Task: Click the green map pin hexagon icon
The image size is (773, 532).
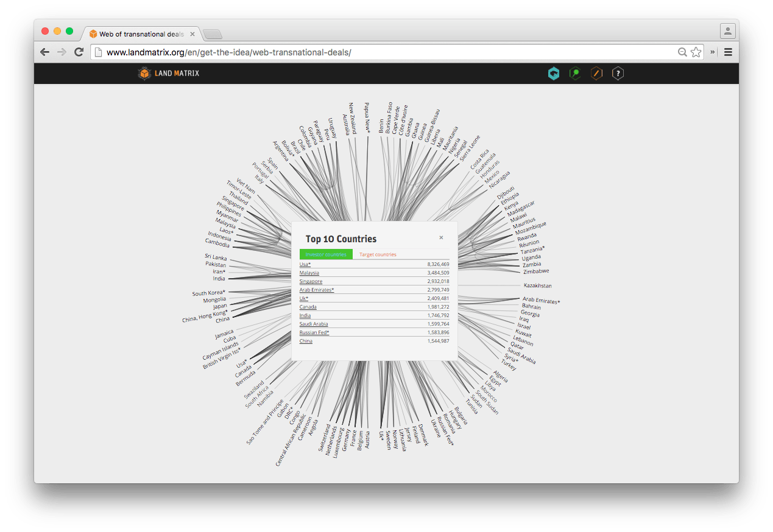Action: [x=574, y=74]
